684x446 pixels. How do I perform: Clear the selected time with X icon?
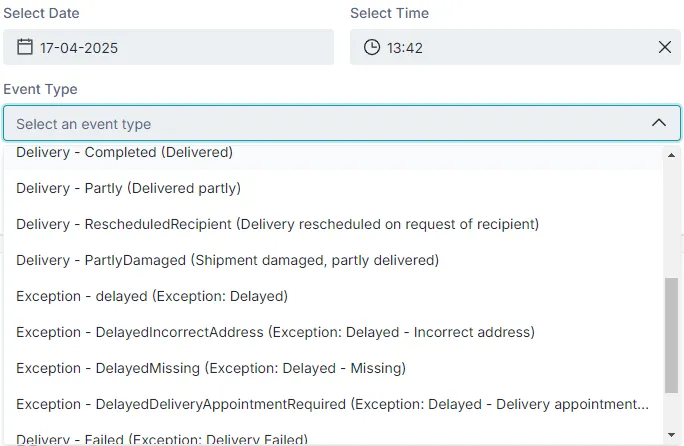665,47
